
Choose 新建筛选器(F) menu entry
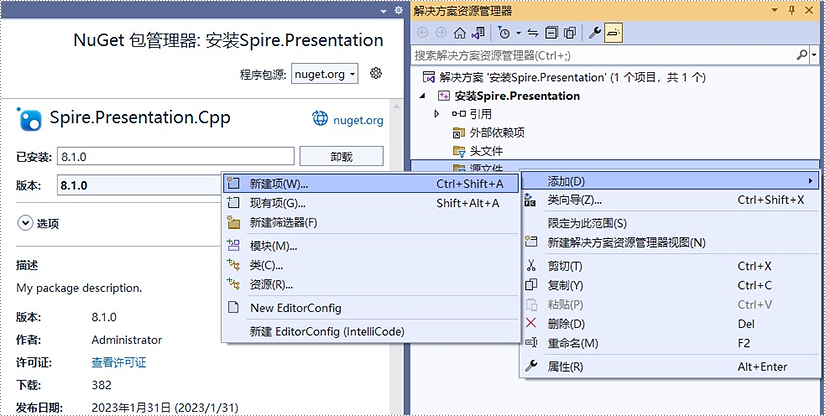tap(370, 222)
